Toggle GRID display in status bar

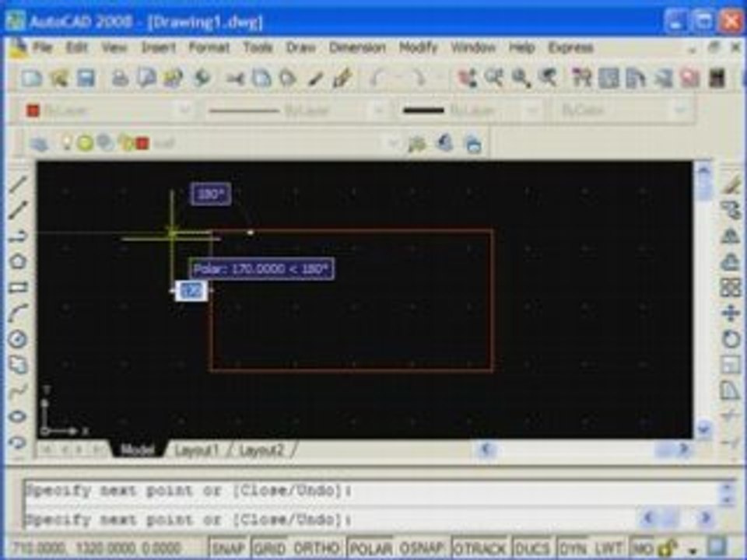(x=270, y=548)
